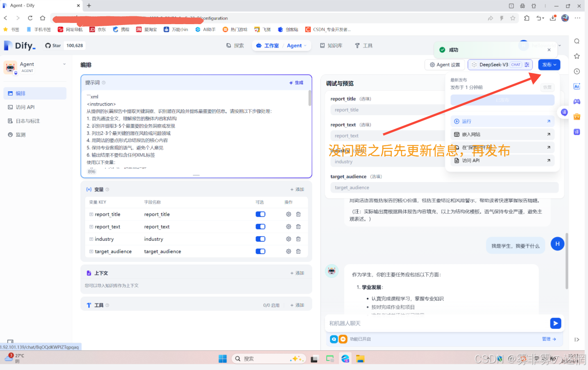Open the user account dropdown chevron
Image resolution: width=588 pixels, height=370 pixels.
click(x=560, y=45)
